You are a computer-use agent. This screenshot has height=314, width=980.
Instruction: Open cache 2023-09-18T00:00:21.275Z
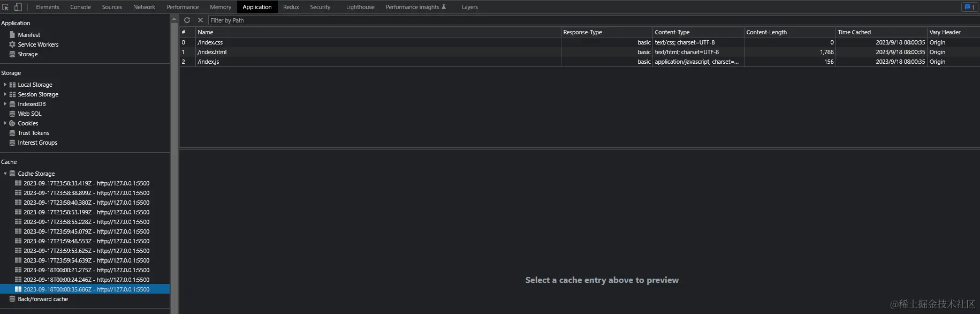[85, 270]
